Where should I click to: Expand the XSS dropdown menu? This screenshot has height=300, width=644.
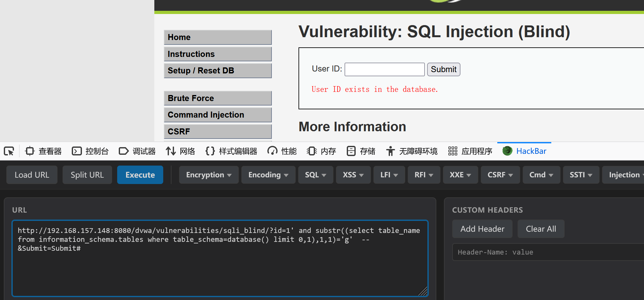point(353,175)
